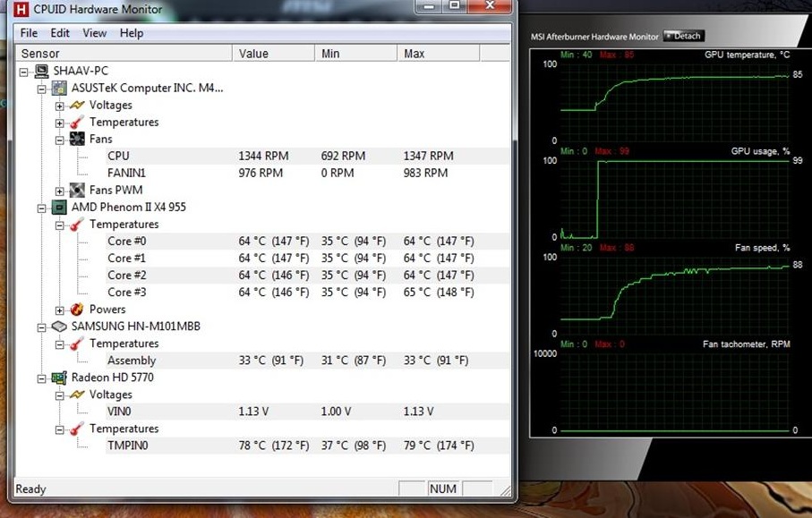Collapse the Radeon Voltages node
The width and height of the screenshot is (812, 518).
click(x=59, y=395)
